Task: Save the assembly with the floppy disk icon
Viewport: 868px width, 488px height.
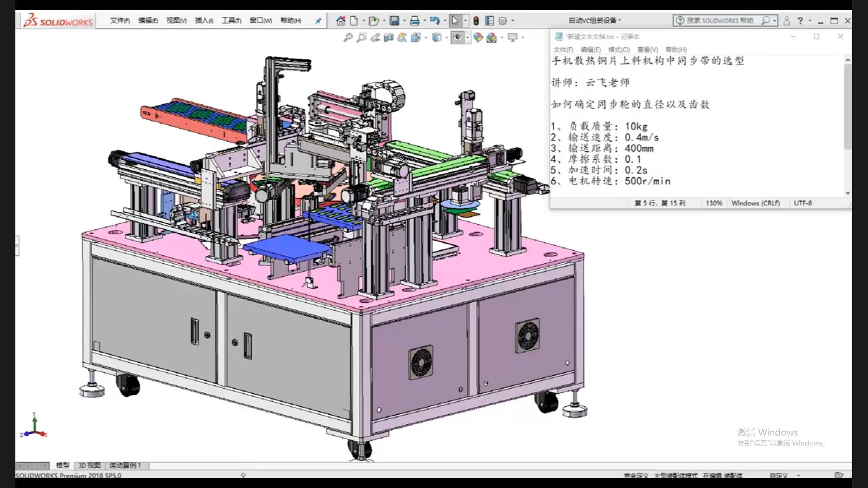Action: (x=394, y=20)
